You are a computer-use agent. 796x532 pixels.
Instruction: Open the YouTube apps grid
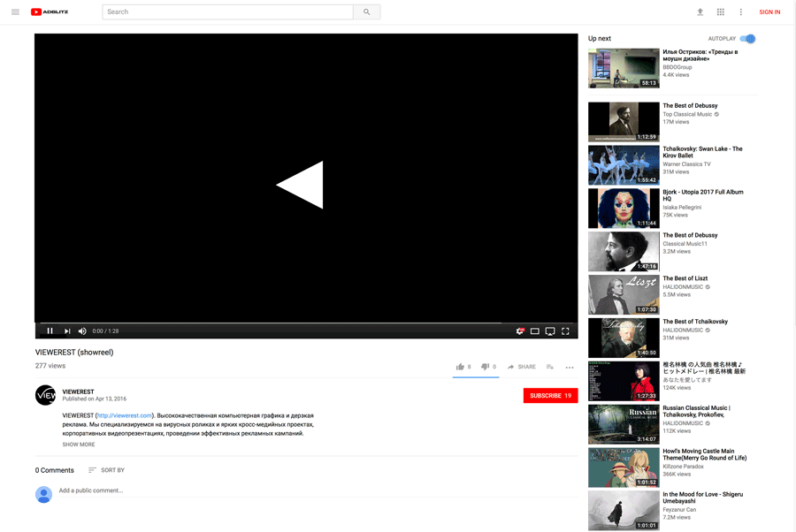[x=721, y=12]
